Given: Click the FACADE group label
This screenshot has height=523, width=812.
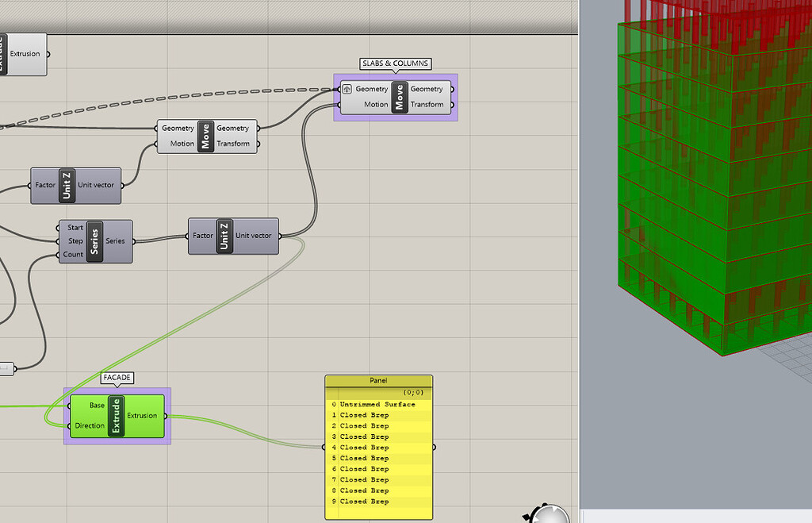Looking at the screenshot, I should [x=117, y=378].
